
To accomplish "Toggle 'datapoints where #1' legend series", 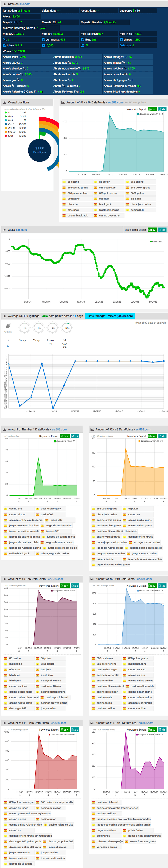I will (65, 441).
